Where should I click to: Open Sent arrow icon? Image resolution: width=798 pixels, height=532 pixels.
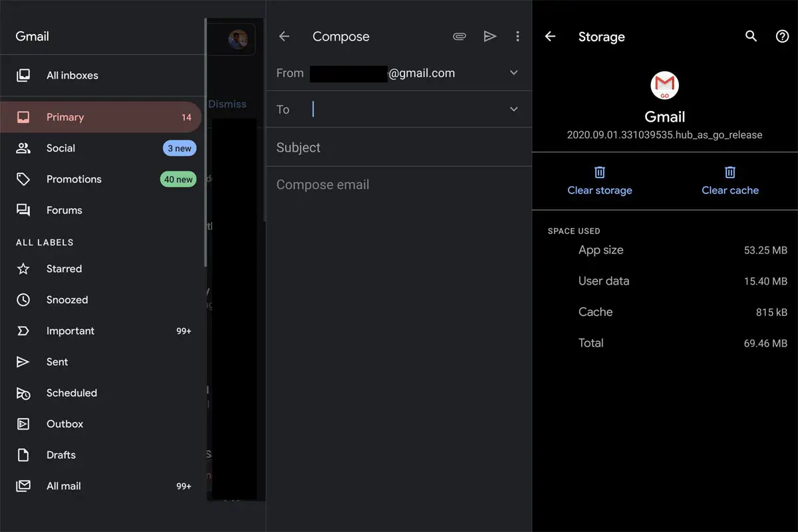pyautogui.click(x=23, y=362)
